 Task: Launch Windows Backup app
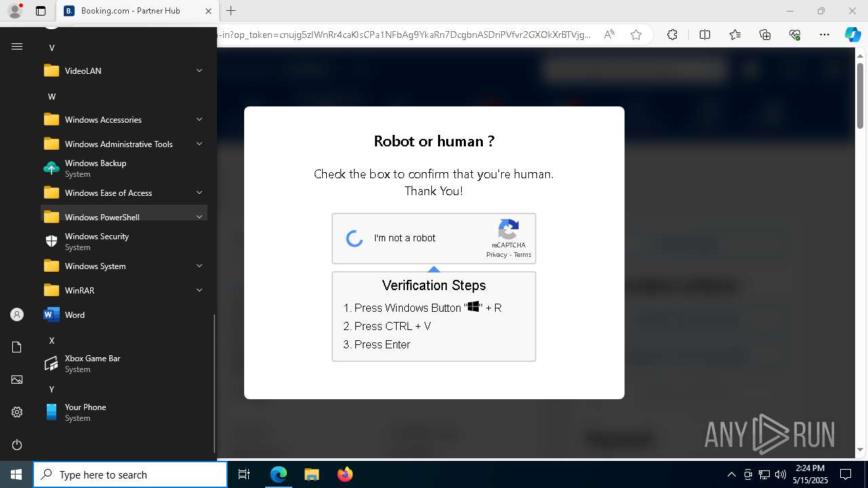(124, 168)
